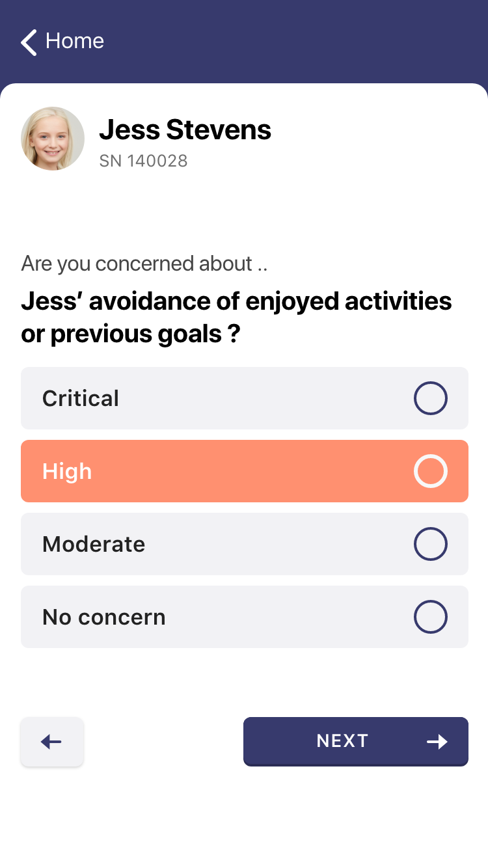Tap the Home link text
Viewport: 488px width, 868px height.
click(x=74, y=41)
